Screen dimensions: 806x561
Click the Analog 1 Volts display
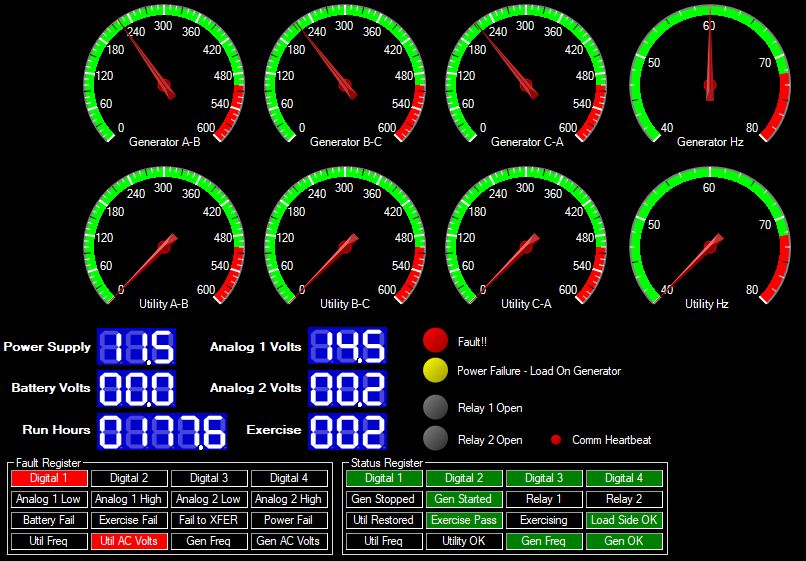coord(347,347)
